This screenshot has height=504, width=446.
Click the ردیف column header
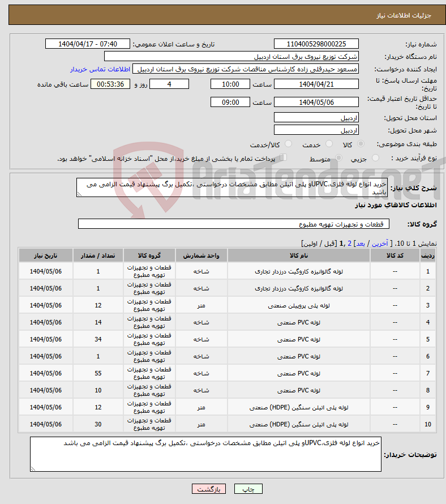coord(428,255)
